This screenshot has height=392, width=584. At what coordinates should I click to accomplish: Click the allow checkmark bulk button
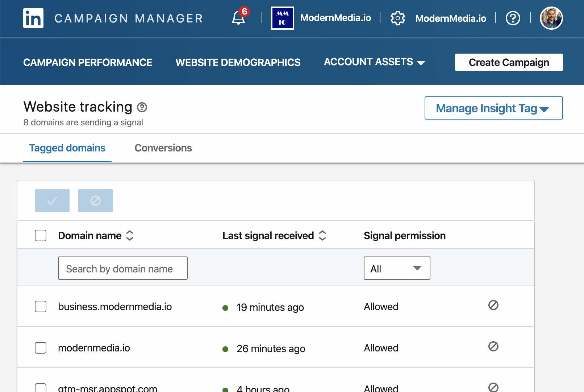coord(52,201)
